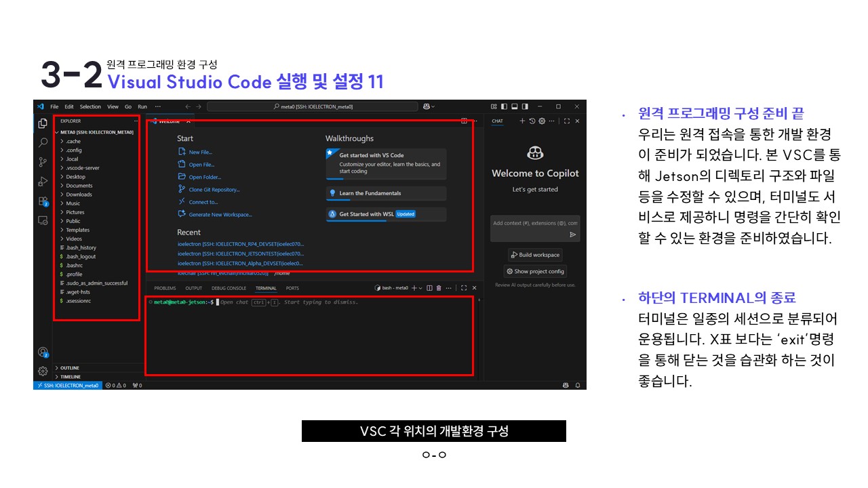Click the Customize Layout icon in the title bar
Screen dimensions: 868x488
click(x=494, y=106)
